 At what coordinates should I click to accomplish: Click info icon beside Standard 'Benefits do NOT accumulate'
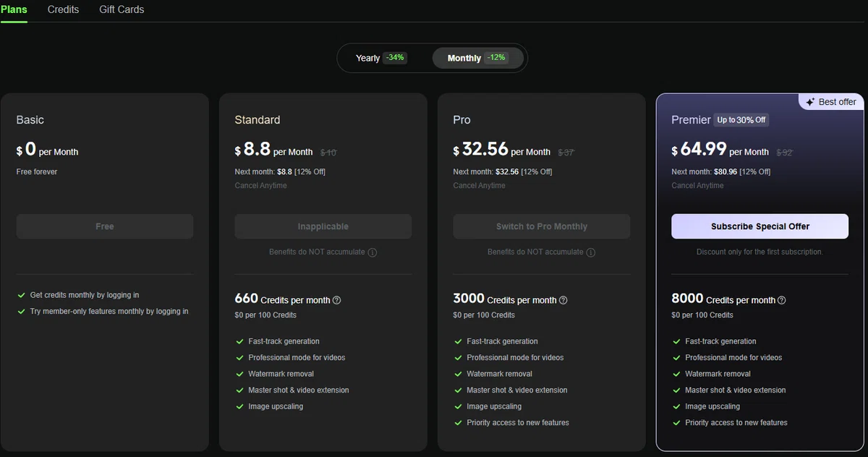click(373, 252)
